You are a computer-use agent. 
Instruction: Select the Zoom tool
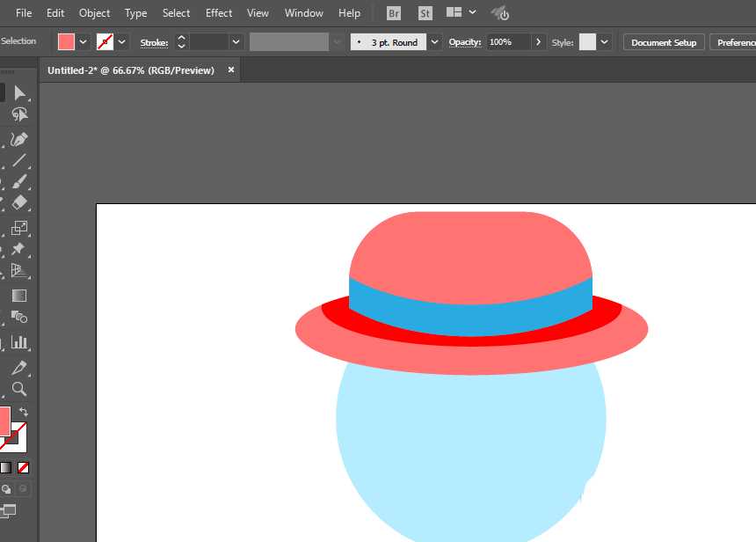tap(18, 389)
